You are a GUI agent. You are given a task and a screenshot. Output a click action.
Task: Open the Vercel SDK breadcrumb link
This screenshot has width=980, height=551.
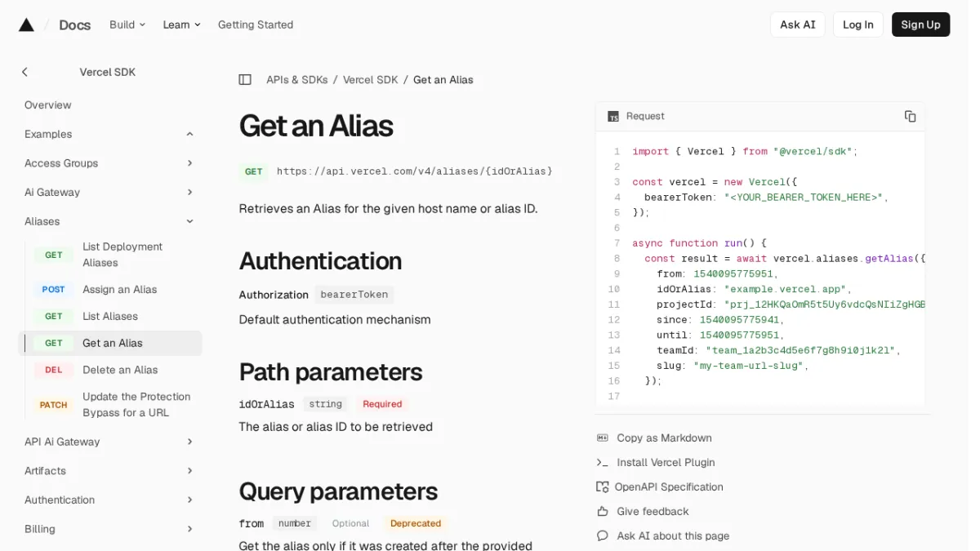(x=370, y=79)
